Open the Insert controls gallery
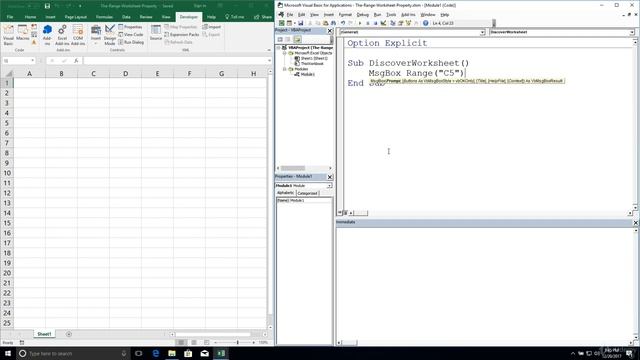This screenshot has height=360, width=640. [x=96, y=35]
